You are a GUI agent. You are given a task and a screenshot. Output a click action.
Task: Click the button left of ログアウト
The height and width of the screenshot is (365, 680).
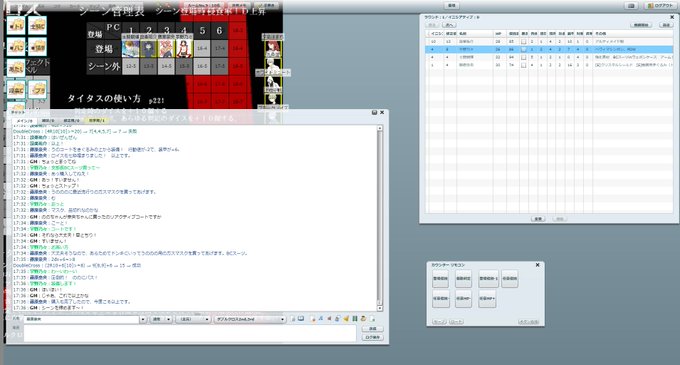coord(631,6)
